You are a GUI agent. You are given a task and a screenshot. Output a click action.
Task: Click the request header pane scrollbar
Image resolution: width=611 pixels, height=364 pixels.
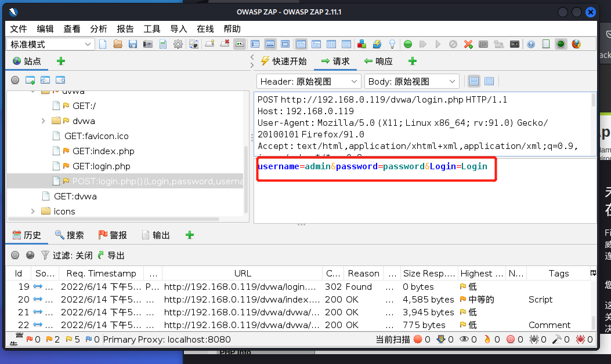594,100
